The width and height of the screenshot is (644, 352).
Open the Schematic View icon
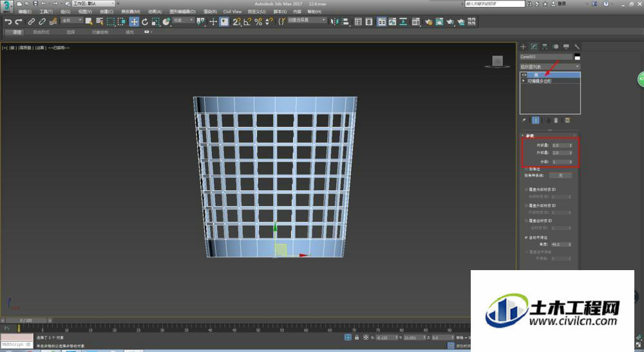point(403,22)
